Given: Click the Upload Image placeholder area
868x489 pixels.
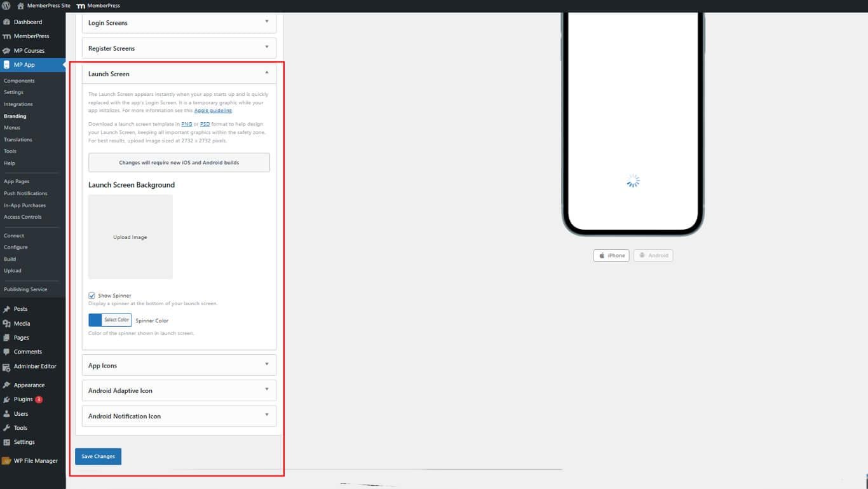Looking at the screenshot, I should (x=130, y=237).
